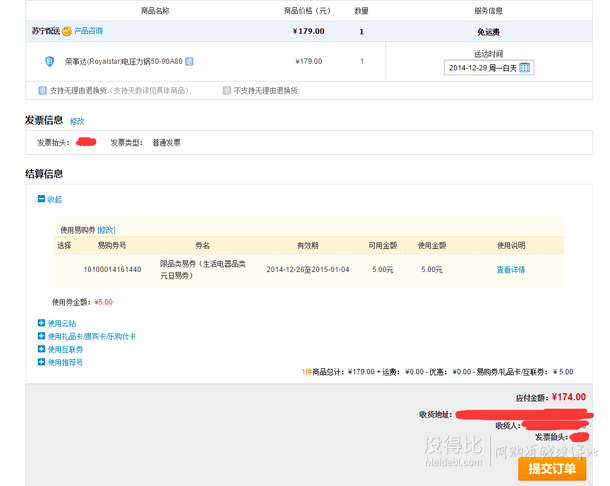The image size is (610, 486).
Task: Click 修改 link beside 使用易购券
Action: (106, 230)
